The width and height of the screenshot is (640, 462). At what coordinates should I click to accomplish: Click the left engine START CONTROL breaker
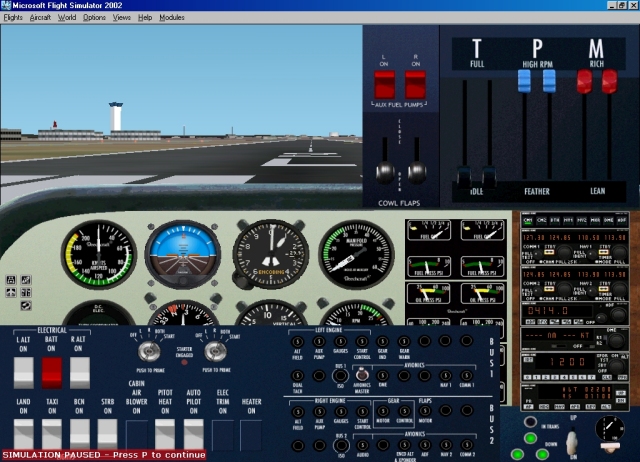[362, 341]
